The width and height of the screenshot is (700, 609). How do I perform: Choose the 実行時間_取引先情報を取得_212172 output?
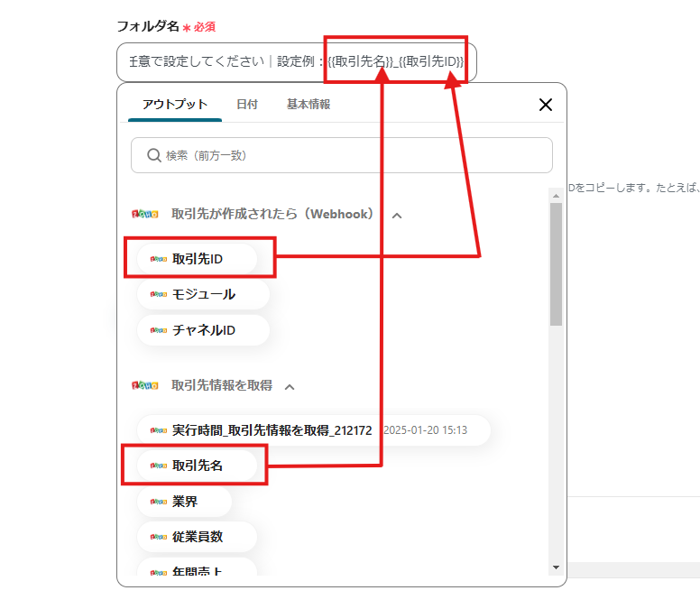point(272,430)
